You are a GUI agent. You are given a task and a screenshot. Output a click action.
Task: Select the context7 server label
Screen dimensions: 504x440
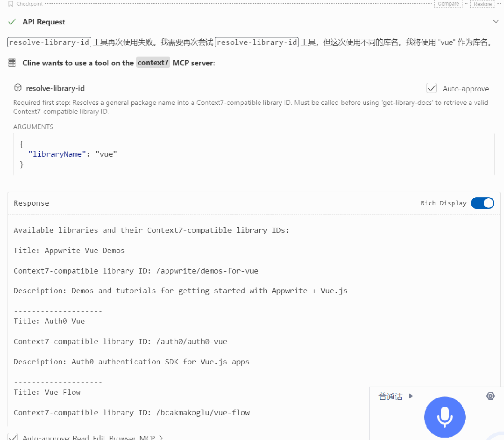pos(153,63)
